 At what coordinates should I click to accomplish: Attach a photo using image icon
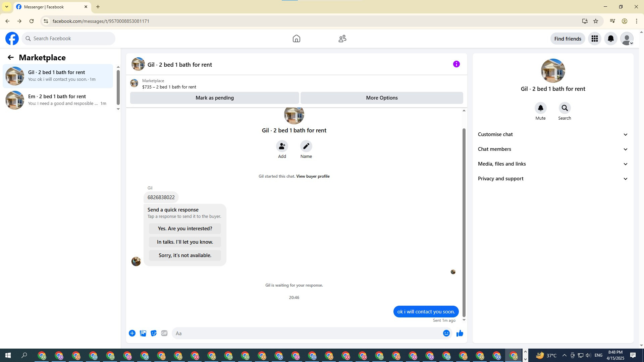point(143,333)
